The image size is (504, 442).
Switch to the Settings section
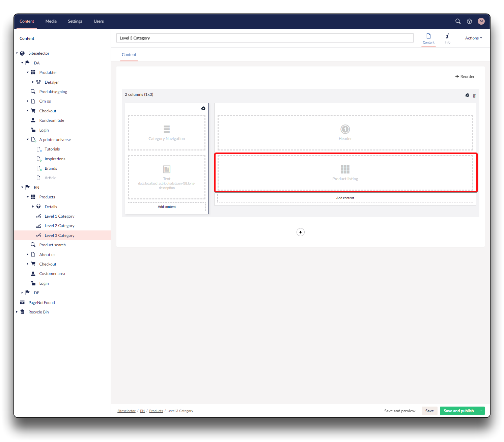75,21
